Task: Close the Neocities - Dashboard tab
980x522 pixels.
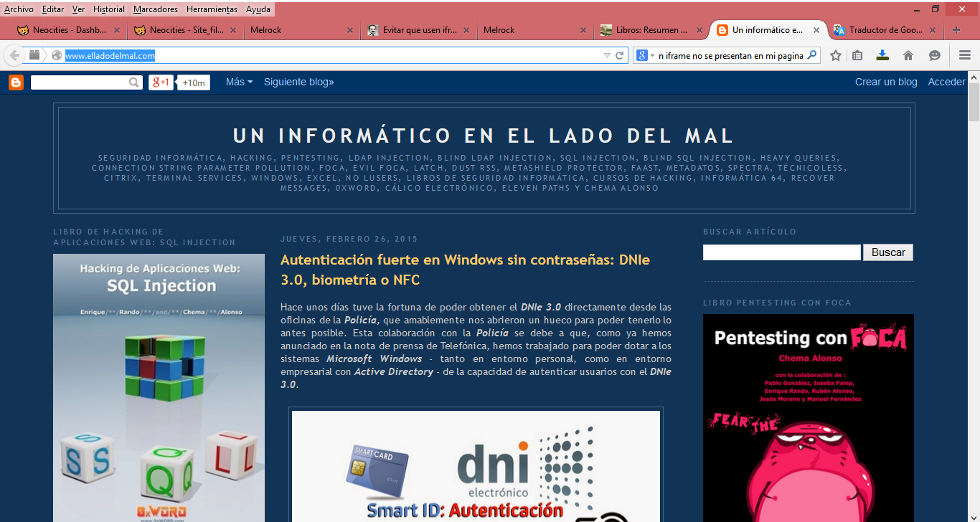Action: point(117,30)
